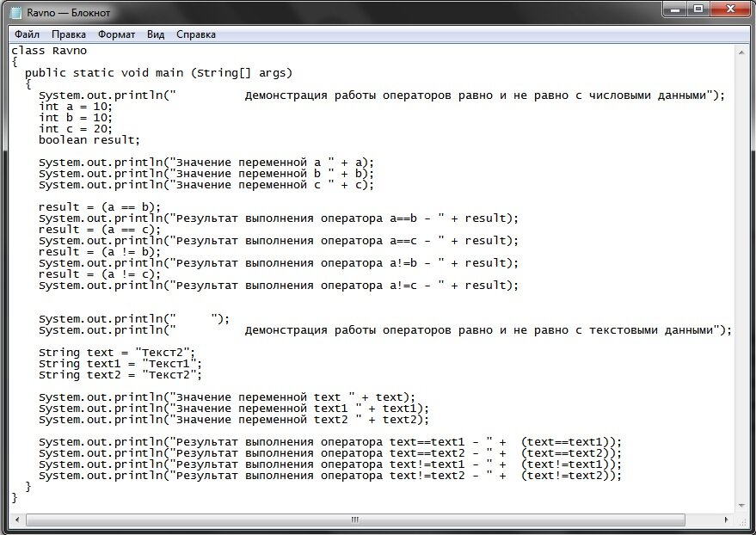
Task: Click println line 'Значение переменной text2'
Action: 234,420
